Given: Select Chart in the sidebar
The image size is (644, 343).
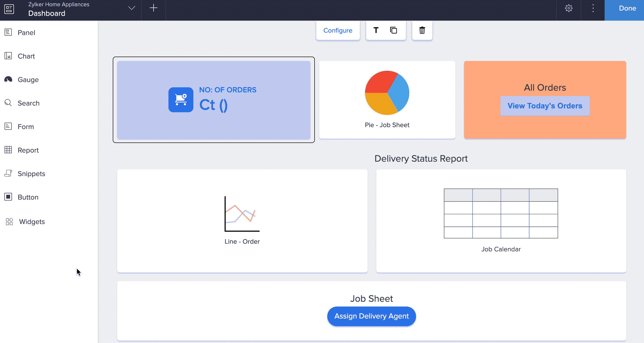Looking at the screenshot, I should (26, 56).
